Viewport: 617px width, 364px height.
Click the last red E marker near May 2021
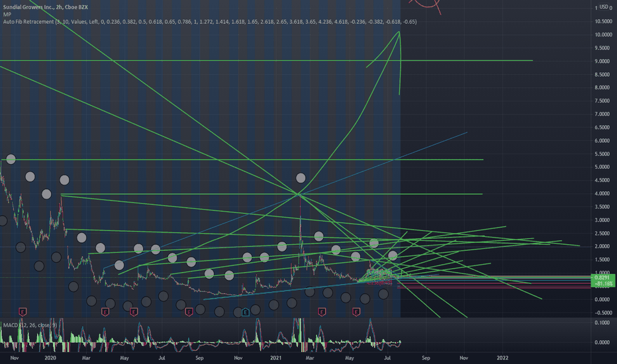coord(356,312)
